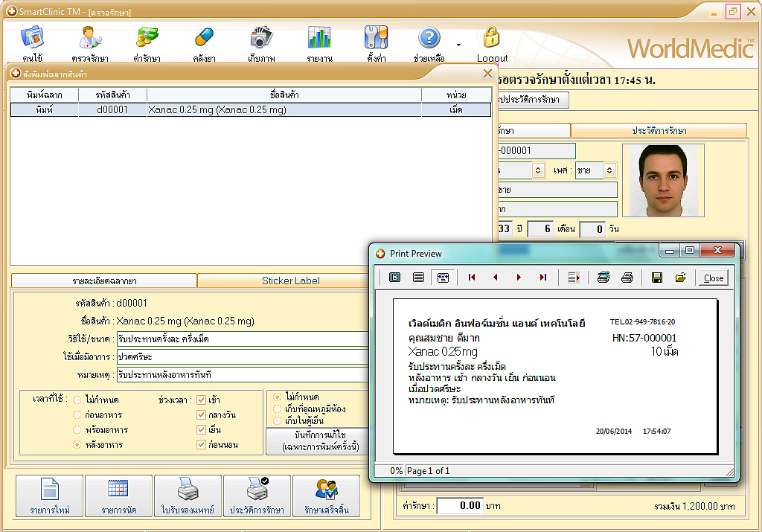
Task: Click the รักษาเสร็จสิ้น (treatment finished) button
Action: click(326, 496)
